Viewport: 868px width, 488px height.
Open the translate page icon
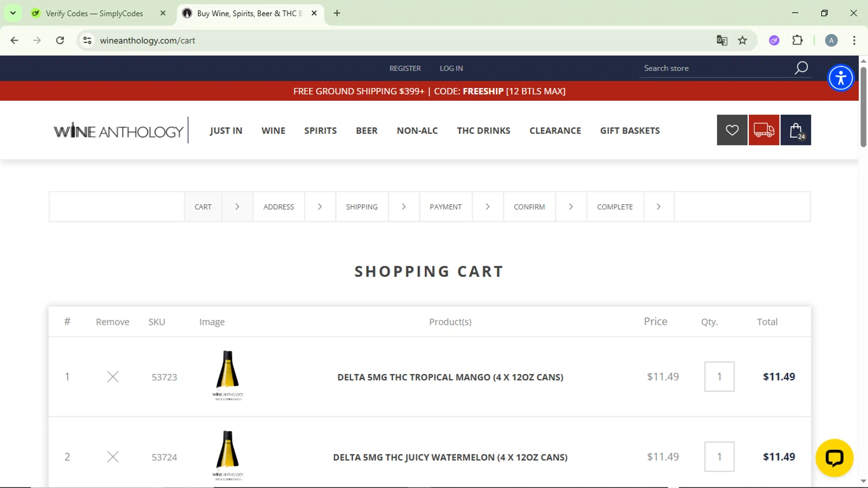click(722, 41)
